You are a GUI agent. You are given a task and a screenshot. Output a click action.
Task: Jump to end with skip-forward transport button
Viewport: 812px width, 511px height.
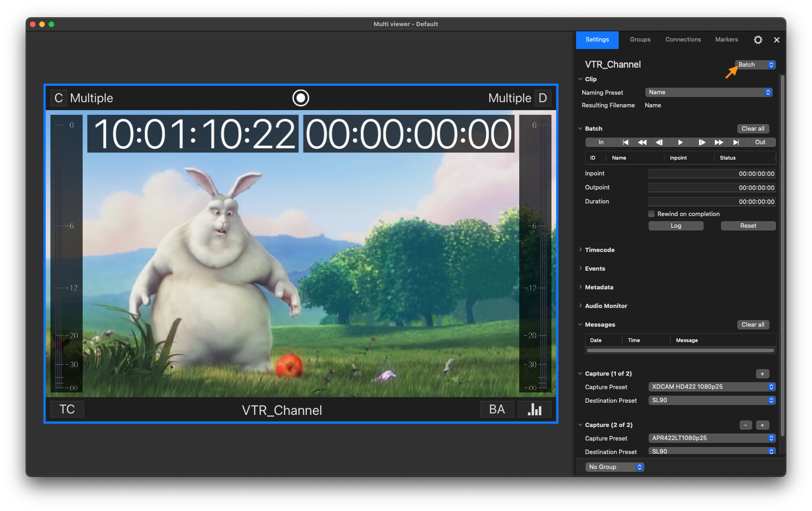click(x=736, y=142)
